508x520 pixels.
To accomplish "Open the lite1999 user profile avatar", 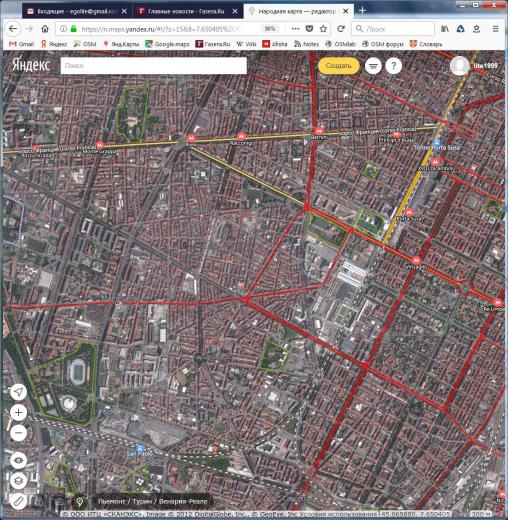I will (459, 66).
